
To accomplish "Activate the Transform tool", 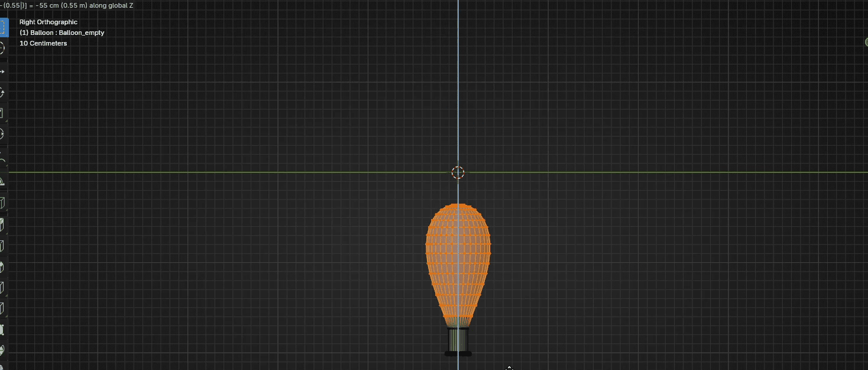I will (x=3, y=134).
